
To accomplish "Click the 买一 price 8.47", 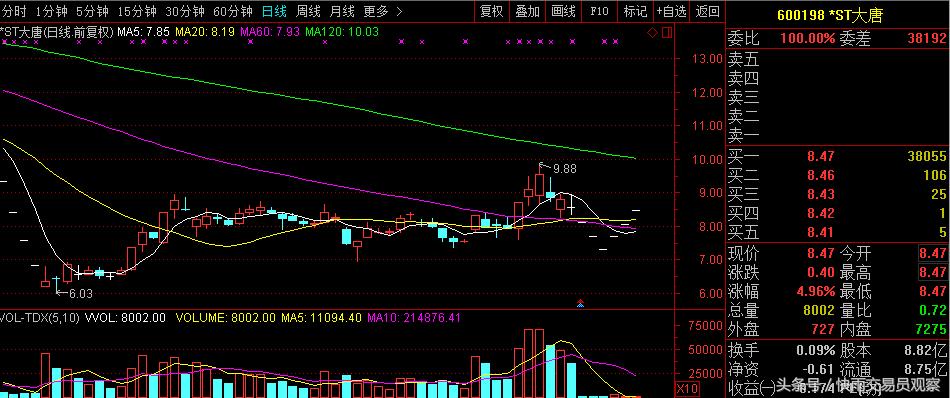I will click(x=820, y=157).
